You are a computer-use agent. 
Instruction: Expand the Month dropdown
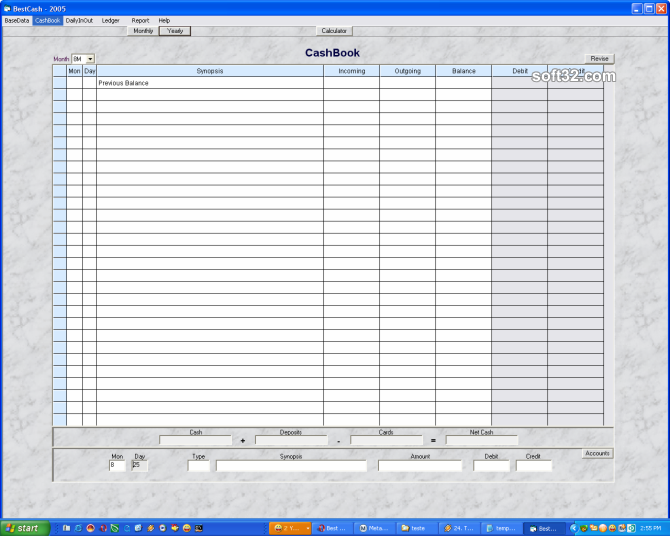point(90,59)
